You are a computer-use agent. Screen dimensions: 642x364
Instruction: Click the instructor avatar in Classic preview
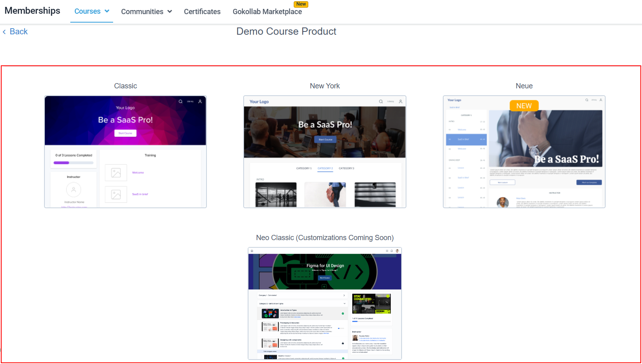(74, 189)
